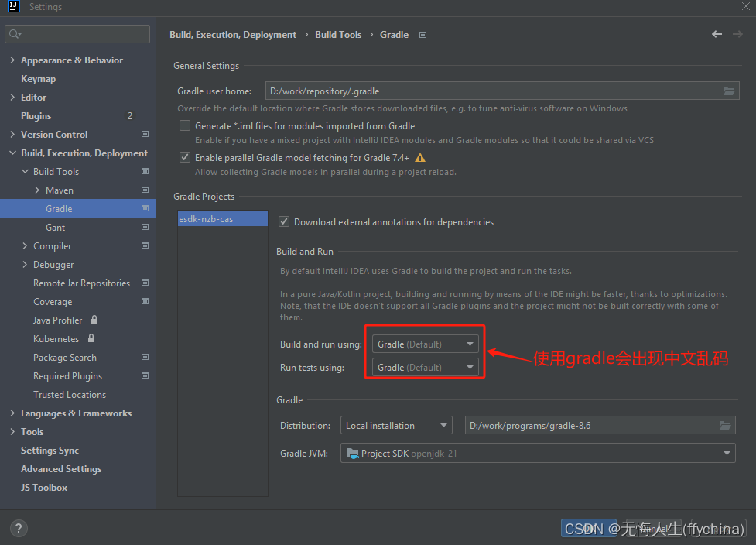756x545 pixels.
Task: Click project icon beside Compiler
Action: coord(145,245)
